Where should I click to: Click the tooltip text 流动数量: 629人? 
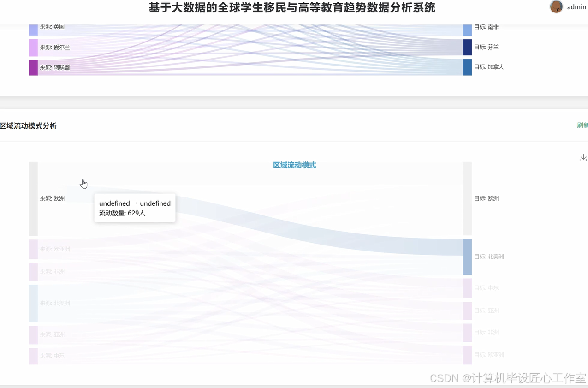pyautogui.click(x=122, y=213)
